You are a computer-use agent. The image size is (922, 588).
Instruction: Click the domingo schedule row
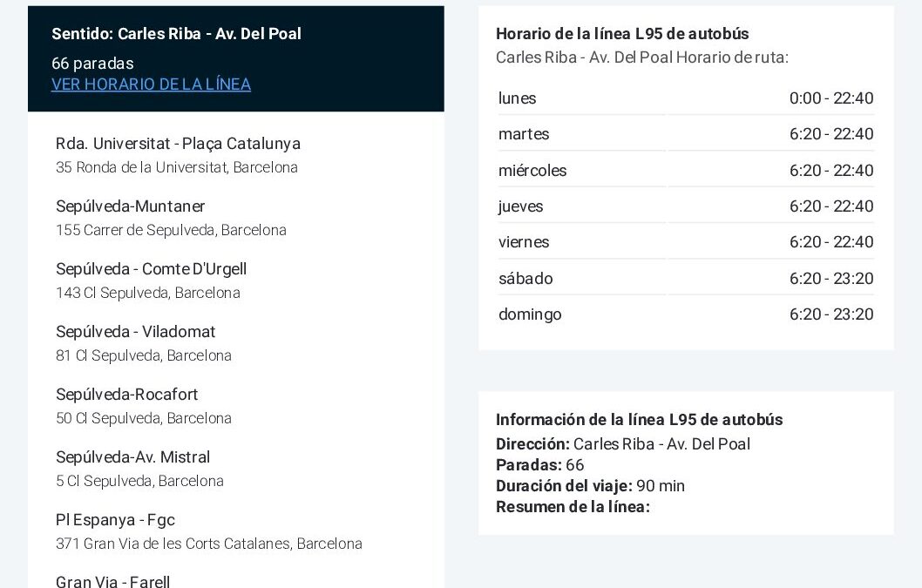[685, 314]
